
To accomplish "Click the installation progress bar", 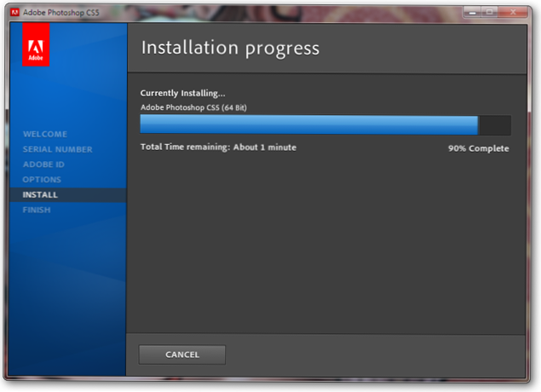I will tap(325, 125).
